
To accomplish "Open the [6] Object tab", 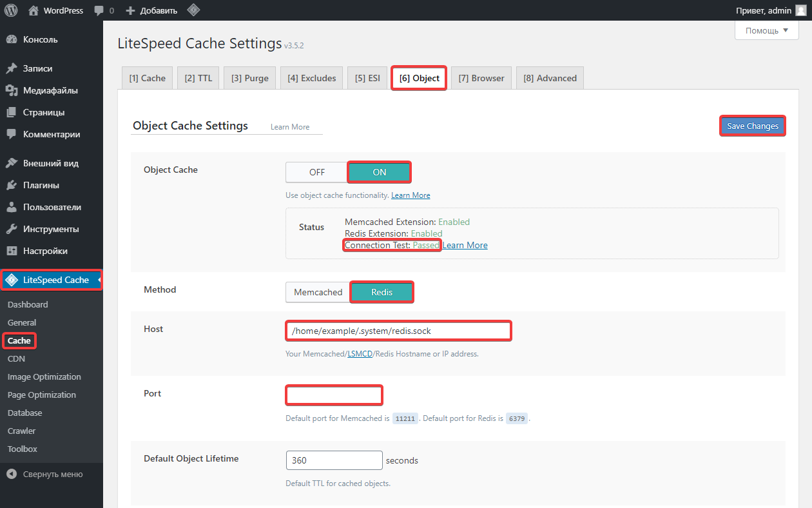I will tap(419, 78).
